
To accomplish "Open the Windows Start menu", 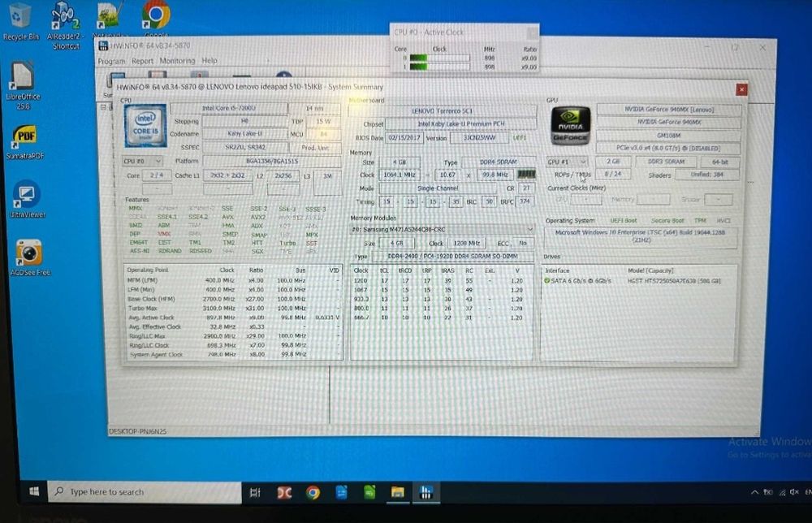I will click(x=34, y=491).
